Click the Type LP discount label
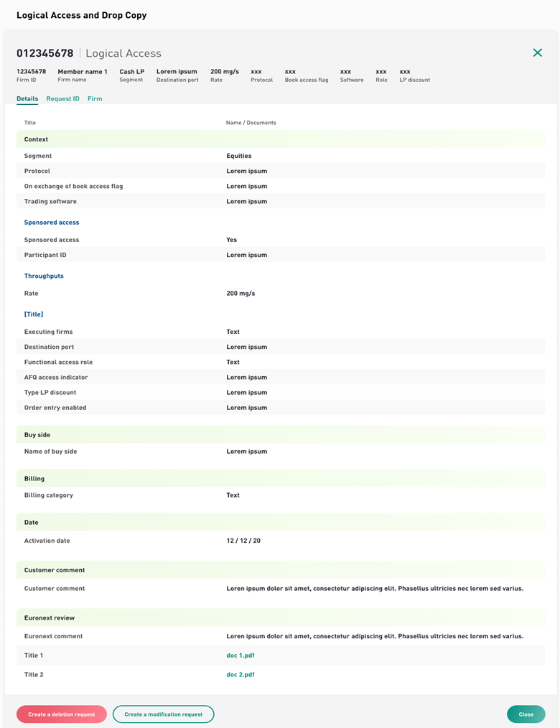Viewport: 560px width, 728px height. coord(50,392)
